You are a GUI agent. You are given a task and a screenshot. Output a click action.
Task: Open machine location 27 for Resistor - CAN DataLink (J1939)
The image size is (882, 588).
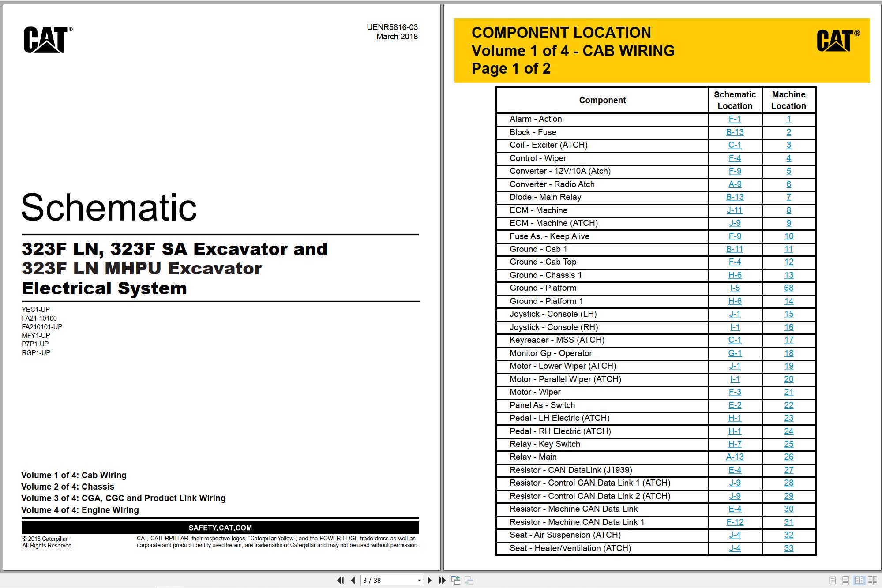coord(788,470)
